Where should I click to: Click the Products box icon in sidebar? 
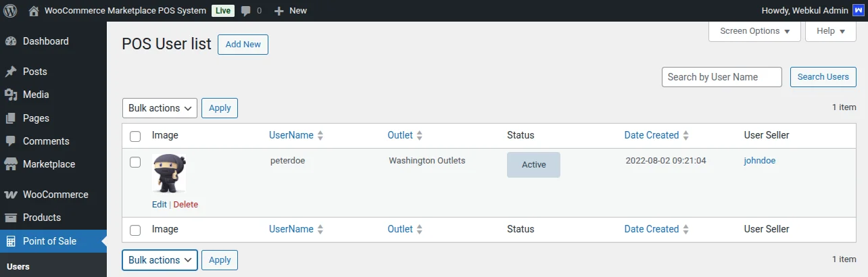point(11,218)
